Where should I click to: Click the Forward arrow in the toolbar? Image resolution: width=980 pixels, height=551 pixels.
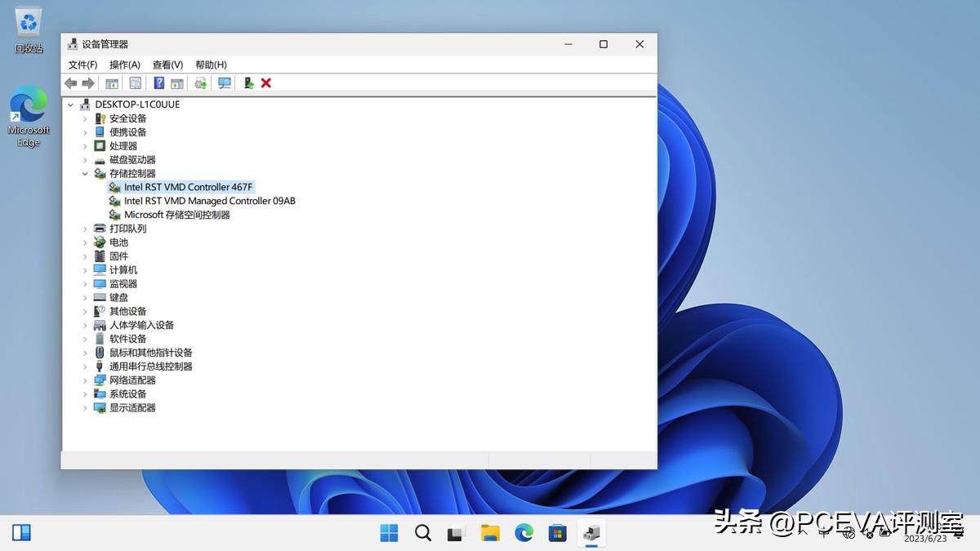88,83
